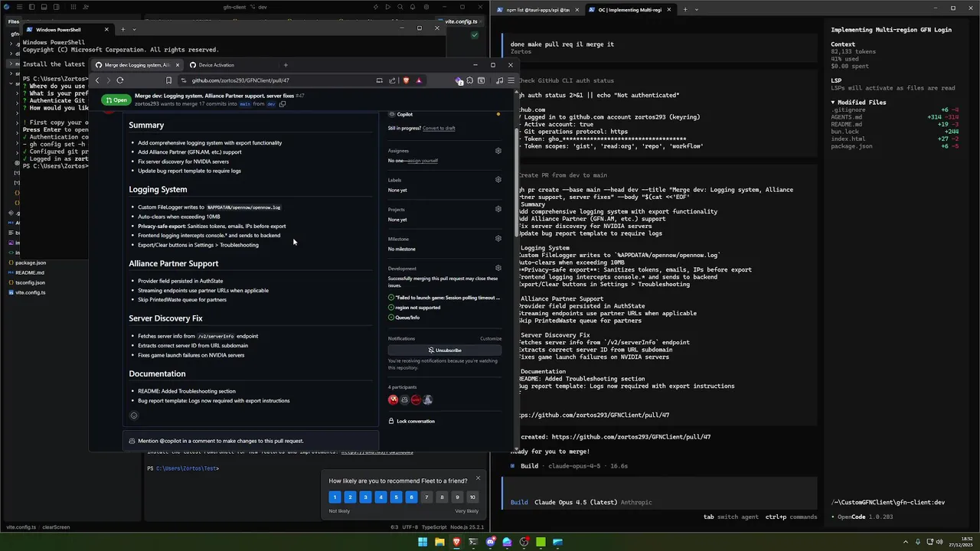
Task: Open the 'region not supported' linked issue
Action: [x=418, y=308]
